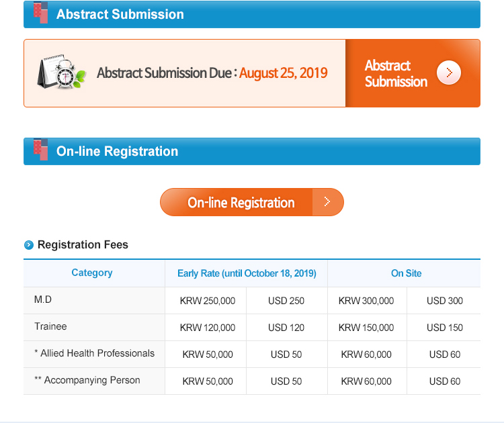
Task: Select the Abstract Submission section header
Action: point(252,15)
